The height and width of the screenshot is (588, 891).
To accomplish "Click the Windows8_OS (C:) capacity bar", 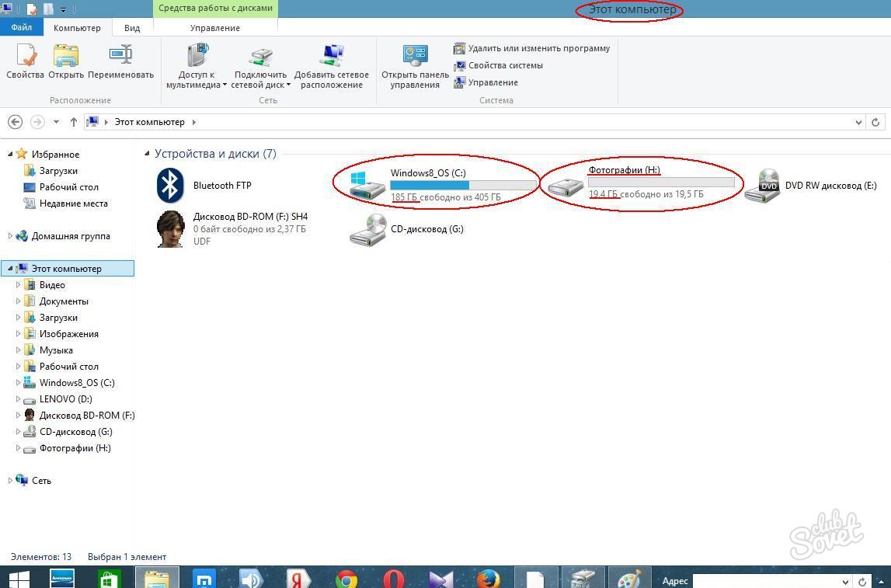I will click(464, 185).
